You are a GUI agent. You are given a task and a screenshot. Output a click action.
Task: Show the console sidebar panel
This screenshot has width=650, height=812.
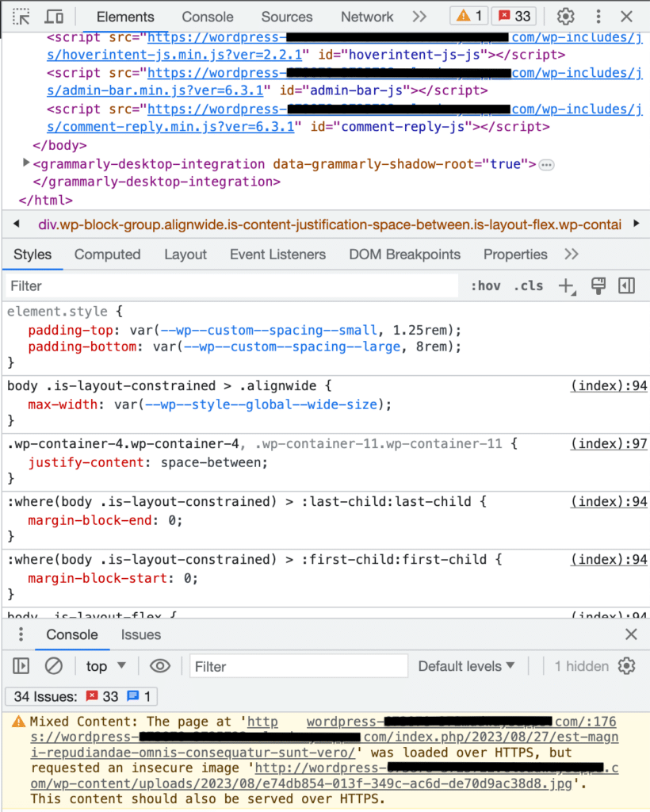[x=21, y=666]
